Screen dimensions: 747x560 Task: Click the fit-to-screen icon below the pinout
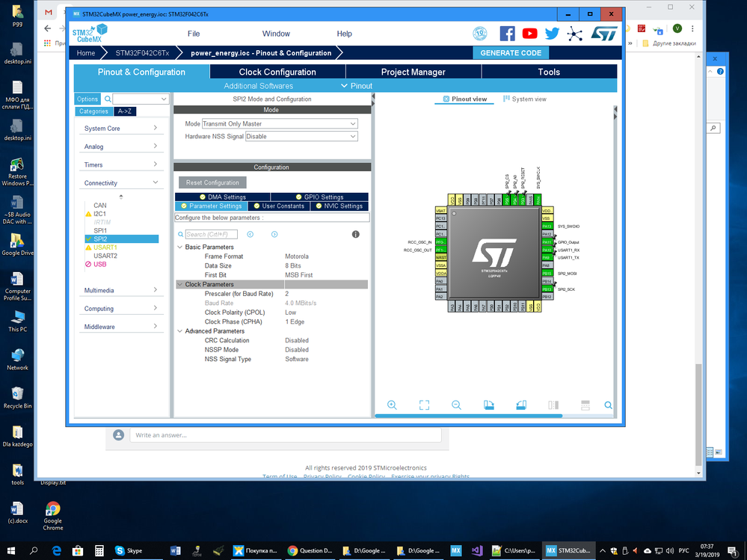point(424,404)
